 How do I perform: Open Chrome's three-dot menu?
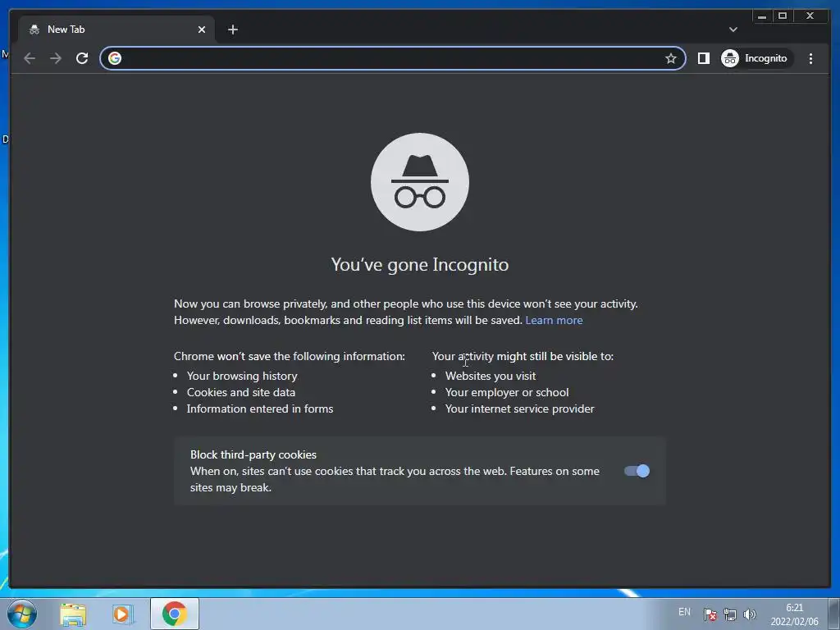click(x=810, y=58)
